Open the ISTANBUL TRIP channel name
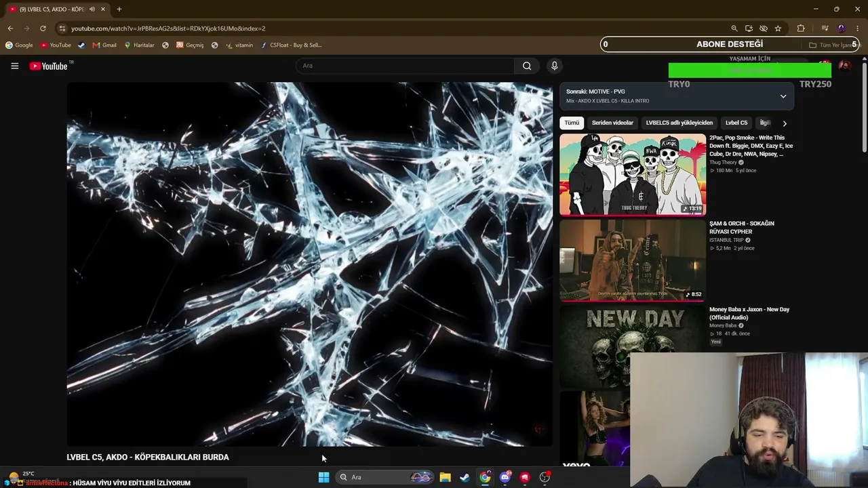This screenshot has width=868, height=488. (726, 240)
